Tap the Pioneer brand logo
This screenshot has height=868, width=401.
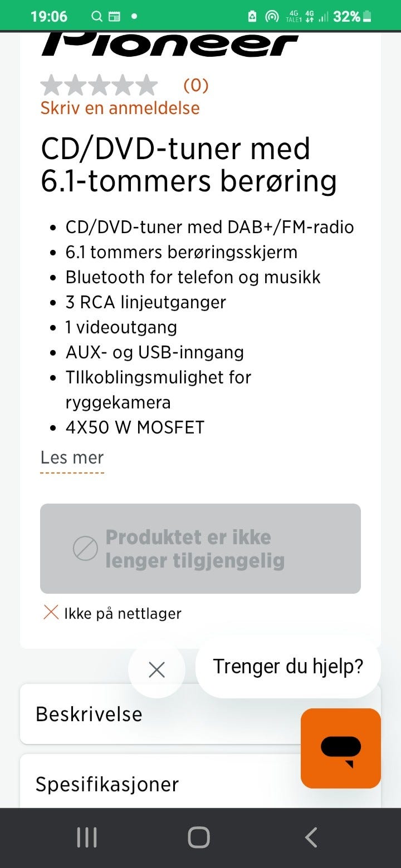pos(170,46)
